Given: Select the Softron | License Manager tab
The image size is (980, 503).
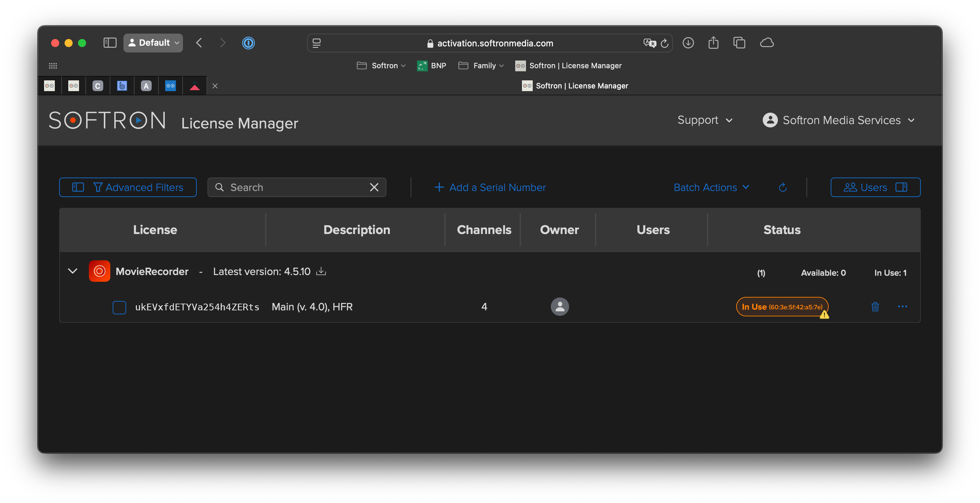Looking at the screenshot, I should pos(575,86).
